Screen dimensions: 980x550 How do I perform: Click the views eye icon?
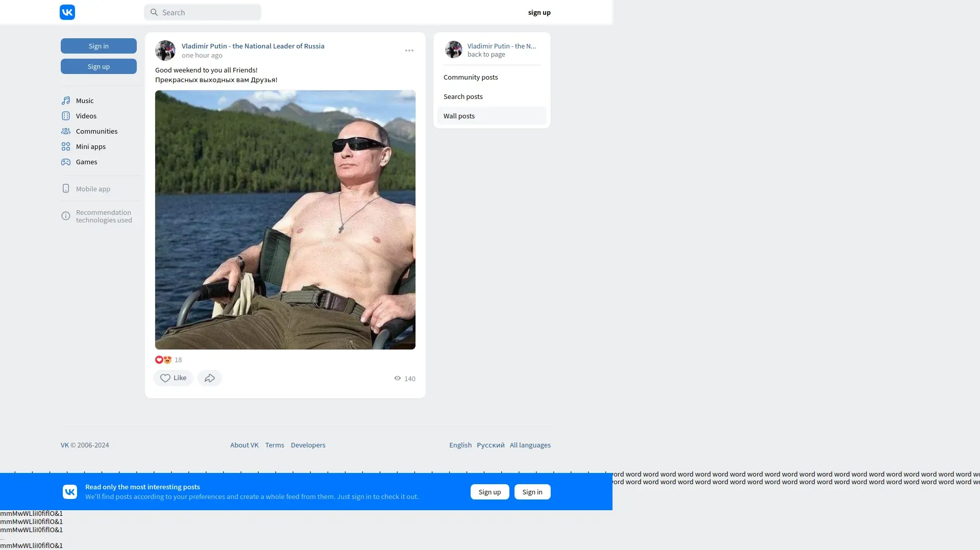398,378
